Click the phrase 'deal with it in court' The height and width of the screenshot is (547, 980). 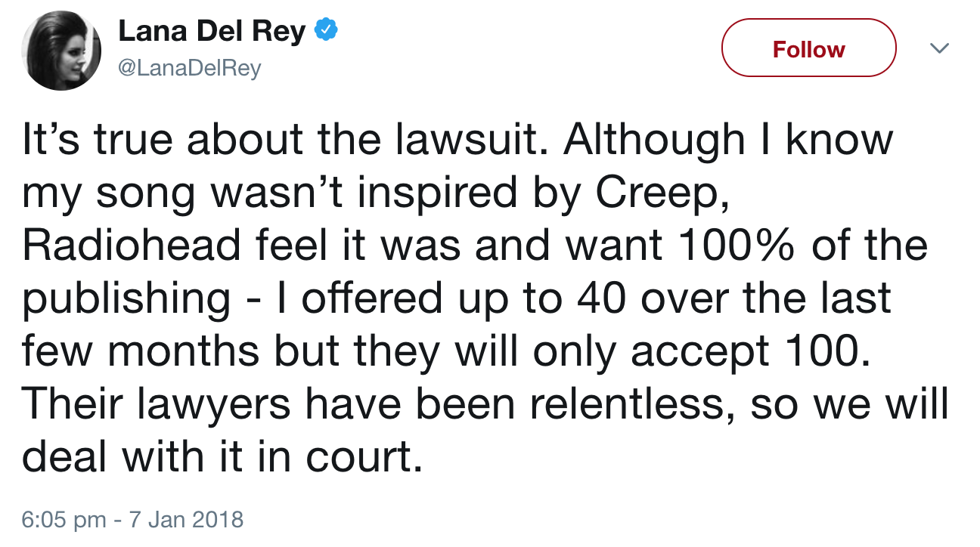coord(221,458)
